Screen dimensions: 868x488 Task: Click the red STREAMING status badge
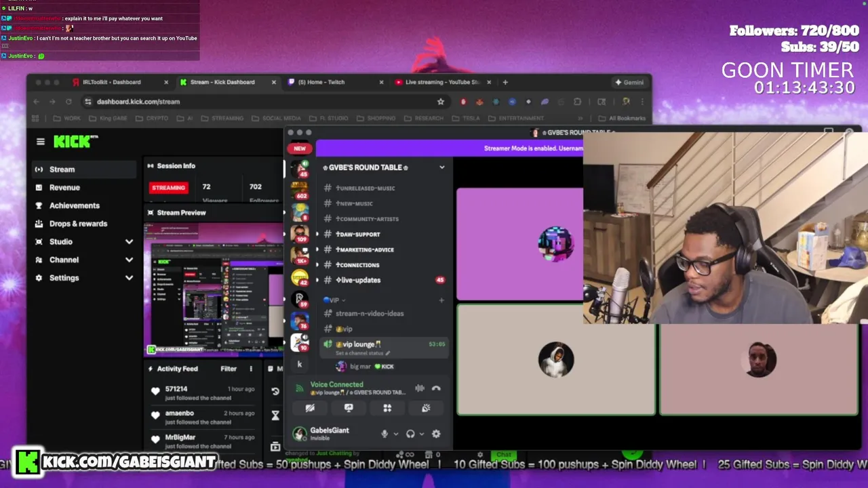(x=169, y=188)
